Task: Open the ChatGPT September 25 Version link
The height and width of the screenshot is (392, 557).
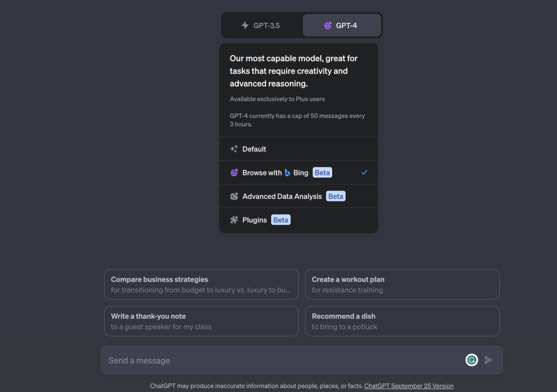Action: [408, 386]
